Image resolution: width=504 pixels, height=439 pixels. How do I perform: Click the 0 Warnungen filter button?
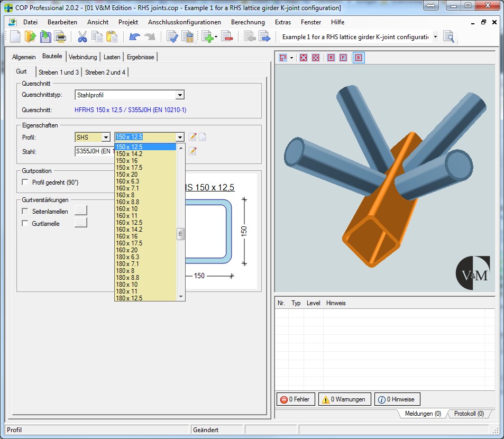click(344, 399)
